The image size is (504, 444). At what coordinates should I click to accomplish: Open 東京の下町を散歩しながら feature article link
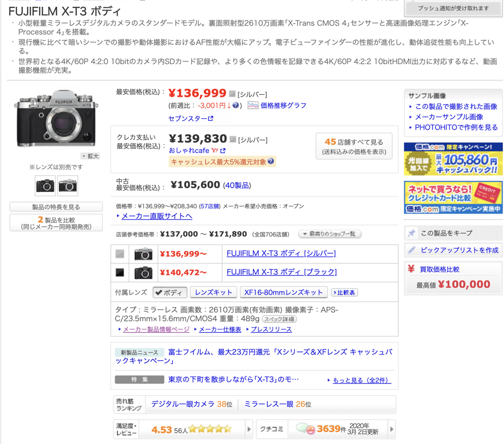click(x=234, y=379)
